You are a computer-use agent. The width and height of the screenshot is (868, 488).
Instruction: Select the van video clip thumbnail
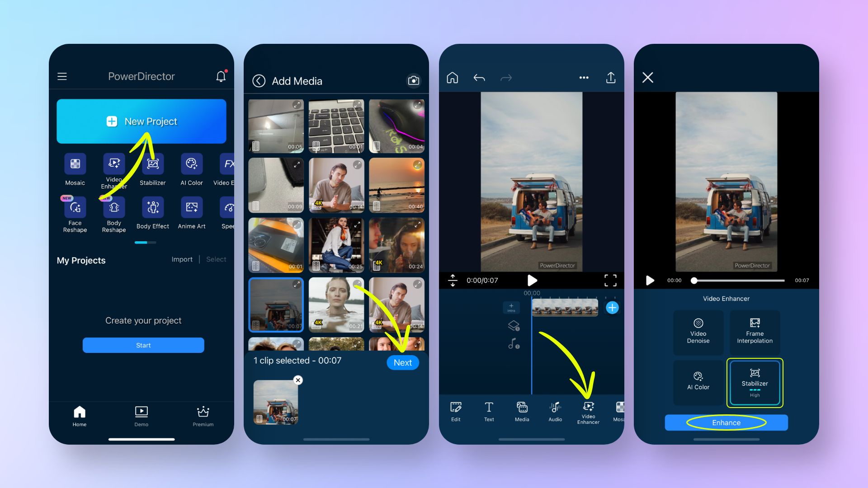click(x=277, y=304)
